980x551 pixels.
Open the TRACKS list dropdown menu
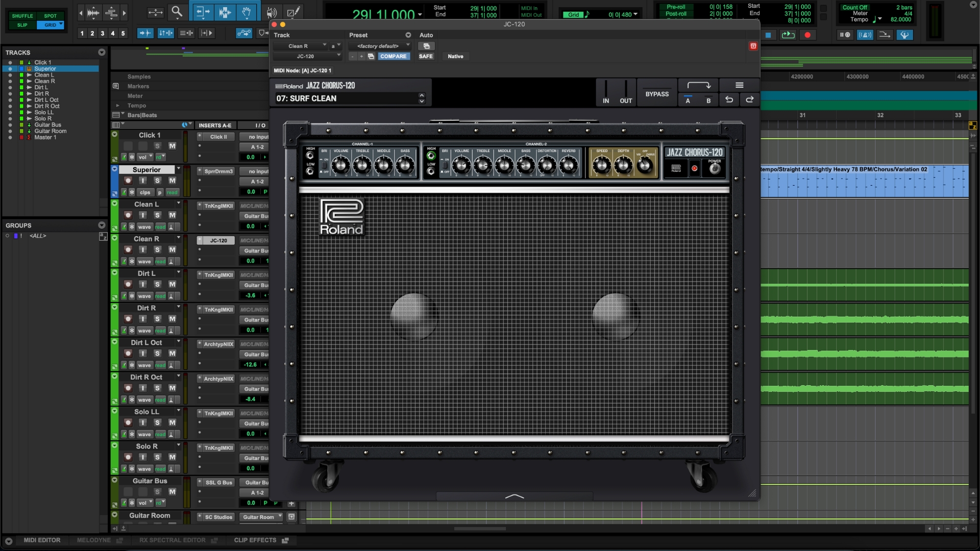coord(102,52)
